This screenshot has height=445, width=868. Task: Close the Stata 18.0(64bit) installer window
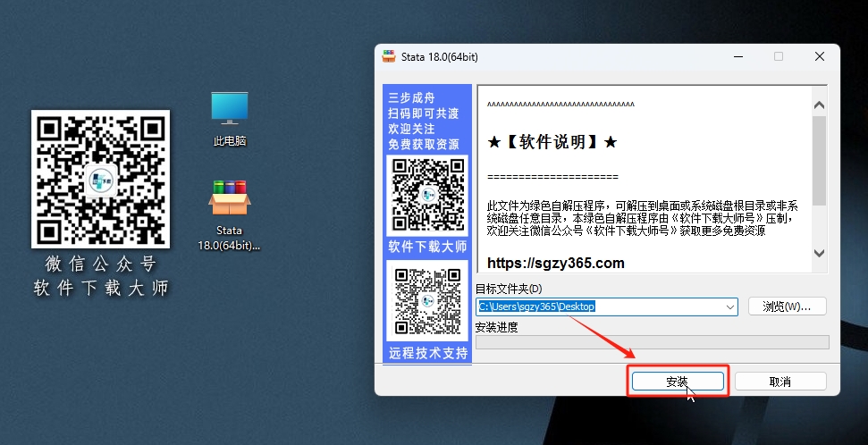tap(820, 56)
